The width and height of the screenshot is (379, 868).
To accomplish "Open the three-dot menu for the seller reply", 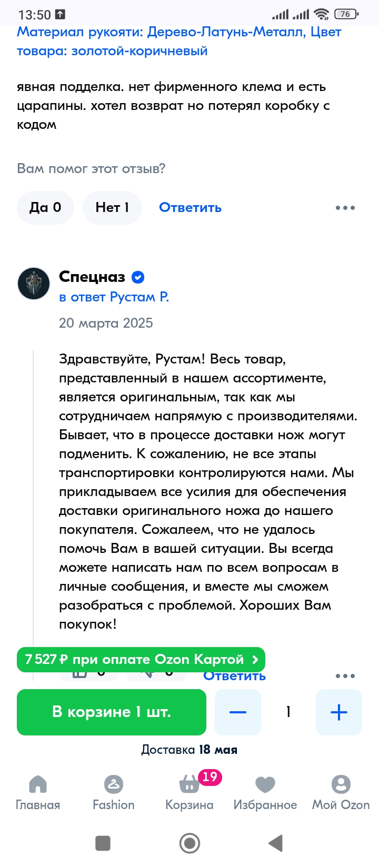I will coord(345,676).
